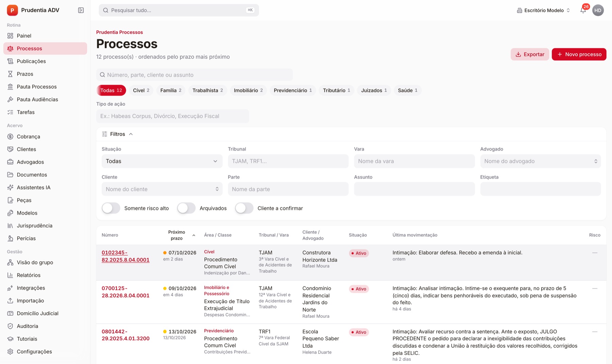Open the Situação dropdown showing Todas
Image resolution: width=612 pixels, height=364 pixels.
(162, 161)
